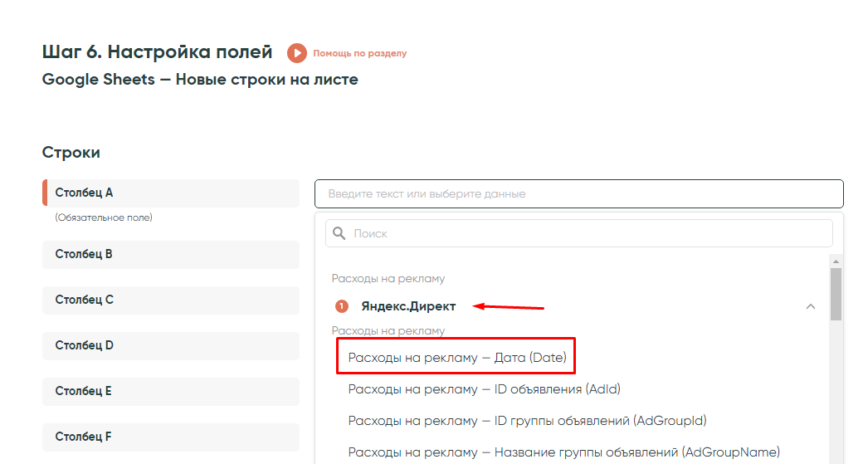The image size is (868, 464).
Task: Click the orange number 1 badge
Action: (341, 306)
